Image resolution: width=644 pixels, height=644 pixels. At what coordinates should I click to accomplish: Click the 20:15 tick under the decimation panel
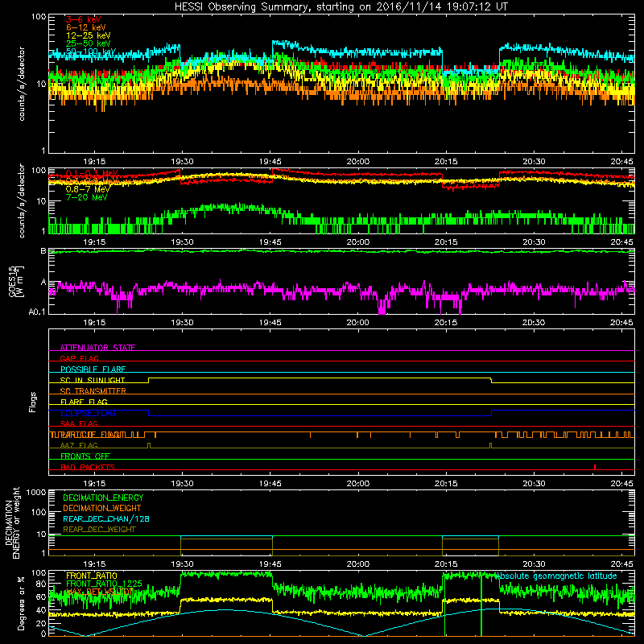446,564
